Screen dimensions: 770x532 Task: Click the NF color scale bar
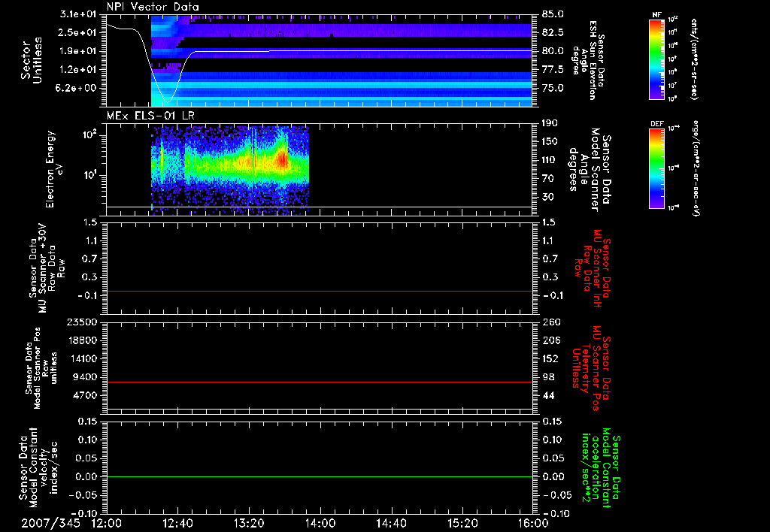(657, 59)
